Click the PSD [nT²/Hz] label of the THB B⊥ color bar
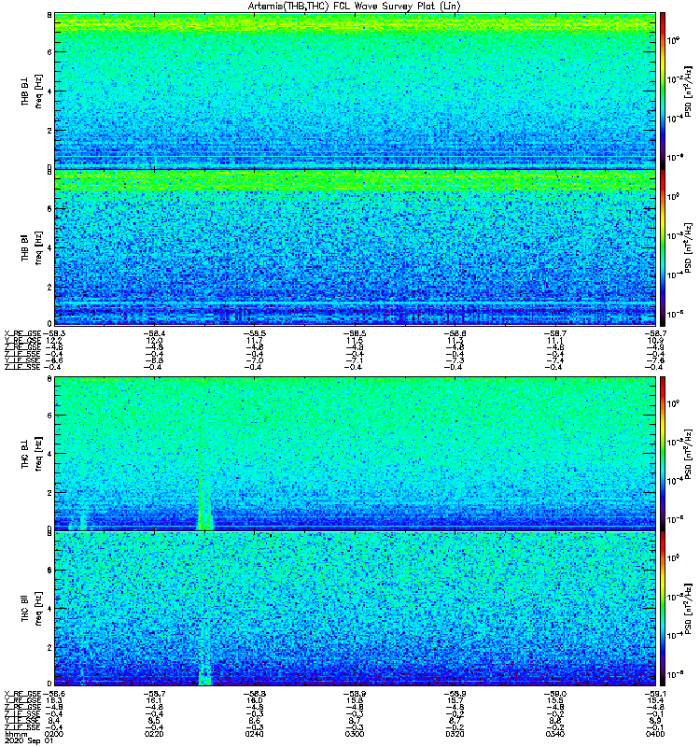Image resolution: width=700 pixels, height=747 pixels. [x=689, y=91]
